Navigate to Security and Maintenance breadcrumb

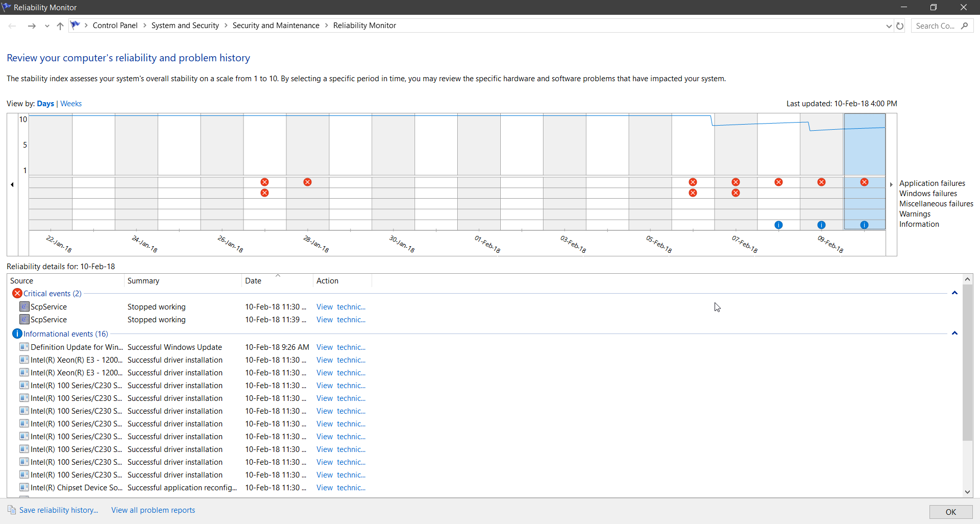click(x=276, y=26)
